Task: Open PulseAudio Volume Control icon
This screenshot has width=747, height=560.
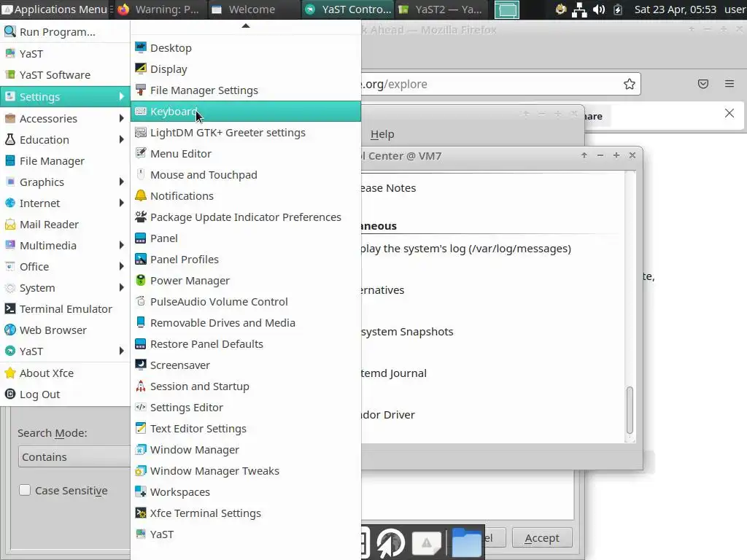Action: pyautogui.click(x=141, y=301)
